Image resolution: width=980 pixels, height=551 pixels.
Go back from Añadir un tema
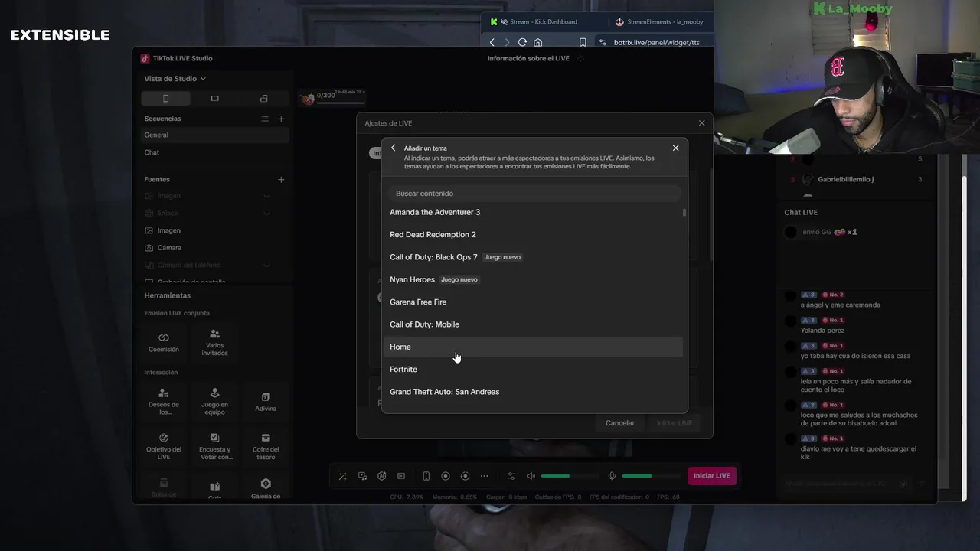click(x=394, y=148)
